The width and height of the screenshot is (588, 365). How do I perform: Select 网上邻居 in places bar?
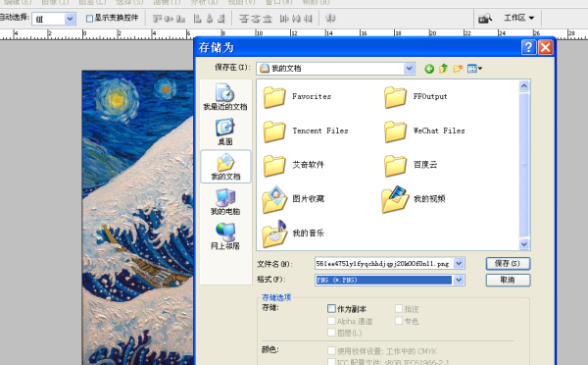(x=225, y=236)
